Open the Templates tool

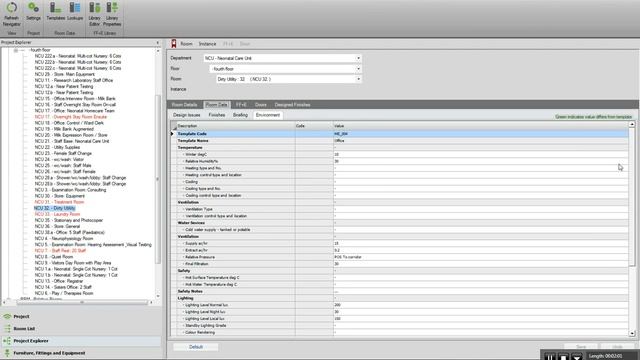[x=56, y=11]
